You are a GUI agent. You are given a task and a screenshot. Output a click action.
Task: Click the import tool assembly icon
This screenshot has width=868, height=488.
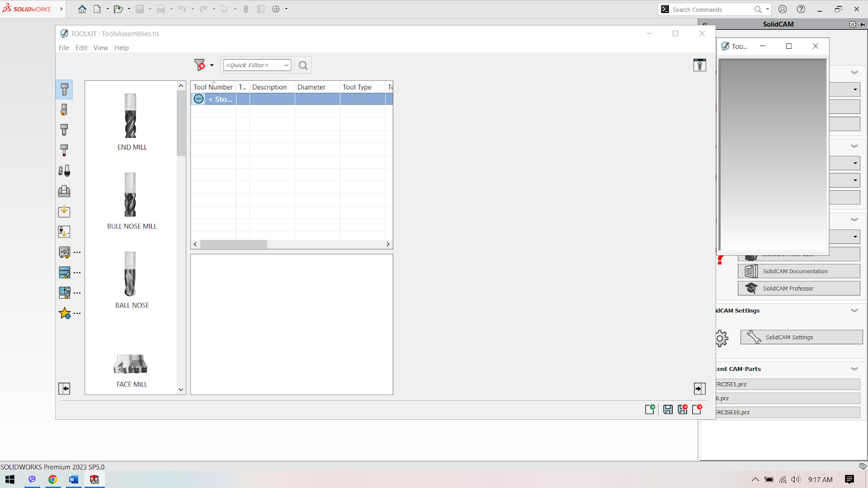tap(64, 232)
